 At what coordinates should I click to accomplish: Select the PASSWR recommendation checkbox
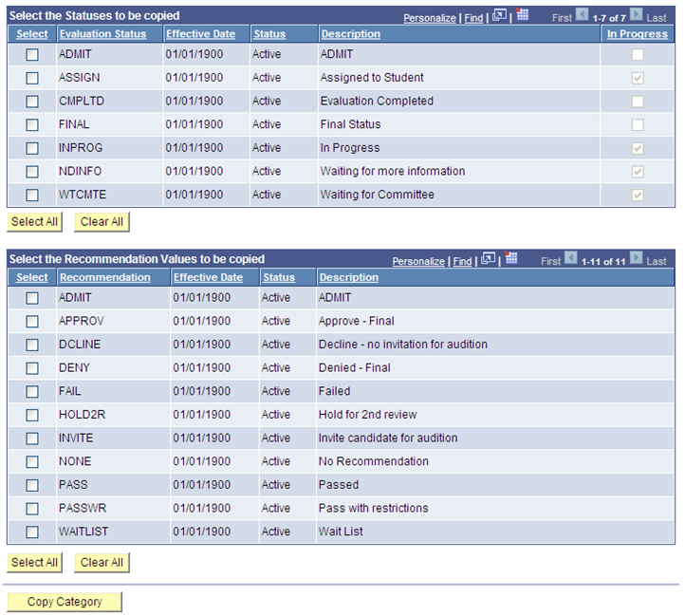[x=32, y=509]
